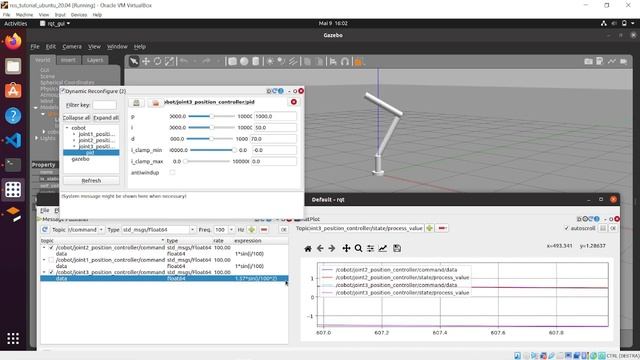640x360 pixels.
Task: Remove plot topic with red minus
Action: click(442, 228)
